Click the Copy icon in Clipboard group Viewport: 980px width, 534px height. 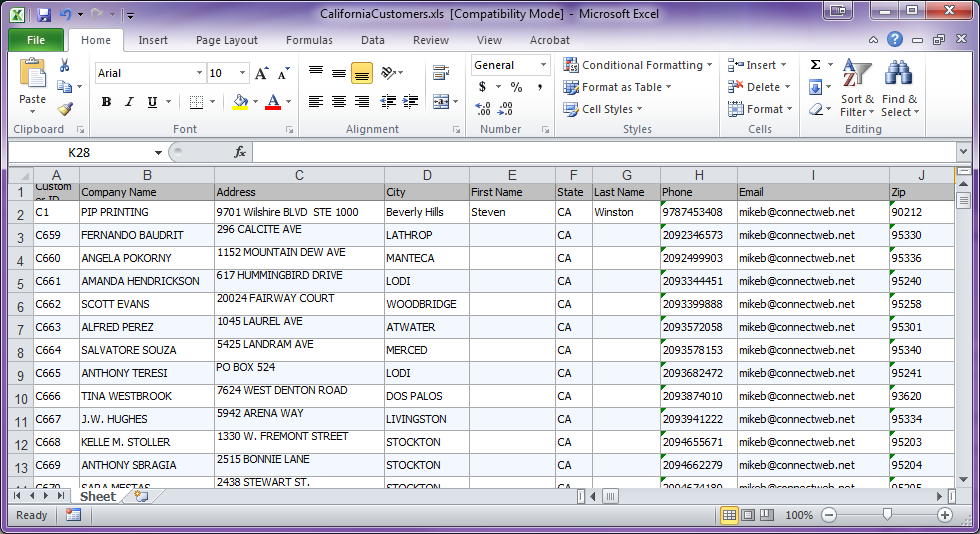pyautogui.click(x=64, y=86)
